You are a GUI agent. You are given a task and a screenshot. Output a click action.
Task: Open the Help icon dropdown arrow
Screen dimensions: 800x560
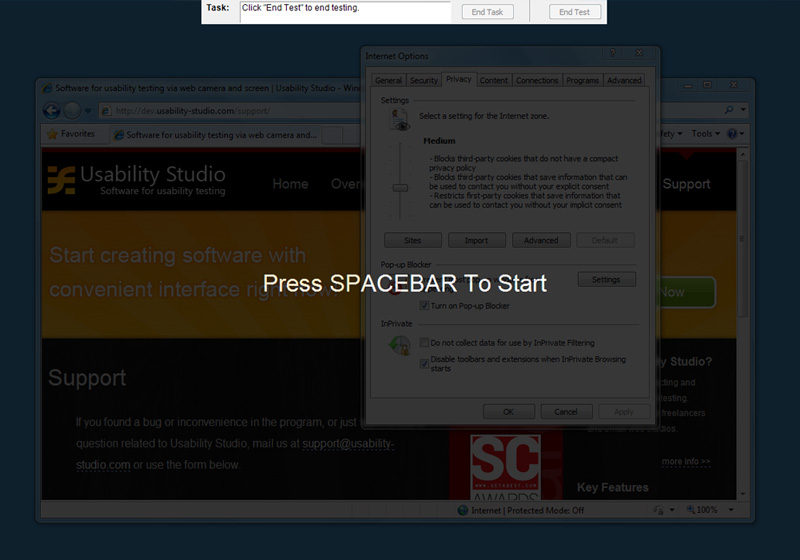click(x=741, y=134)
